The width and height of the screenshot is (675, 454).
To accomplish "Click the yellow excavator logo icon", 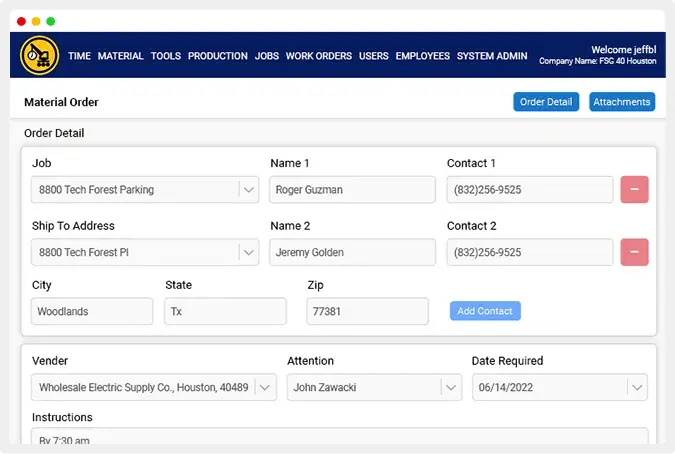I will click(39, 56).
